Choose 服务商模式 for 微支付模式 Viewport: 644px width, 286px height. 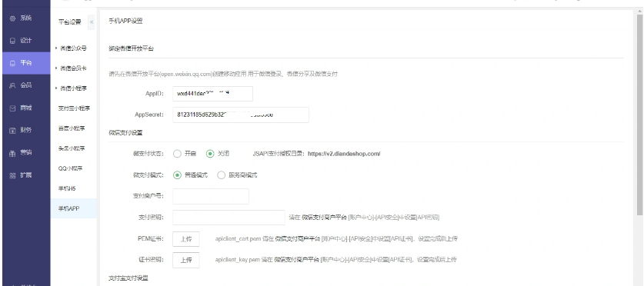tap(222, 175)
